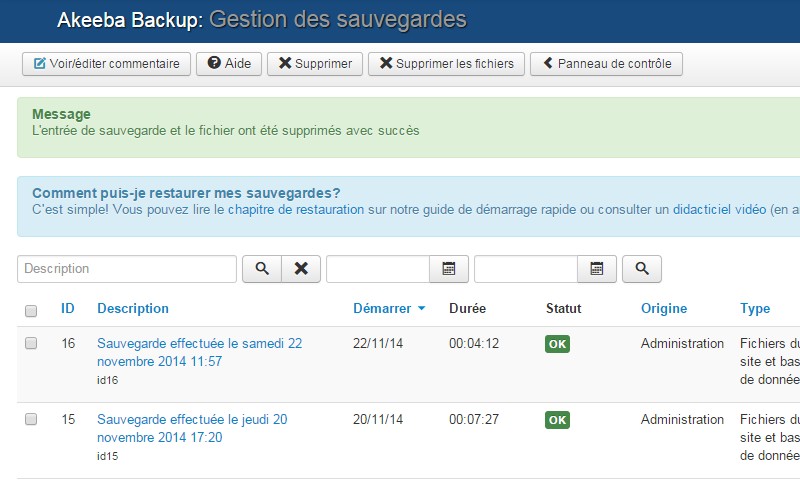Sort by the Description column header
Image resolution: width=800 pixels, height=500 pixels.
(133, 309)
